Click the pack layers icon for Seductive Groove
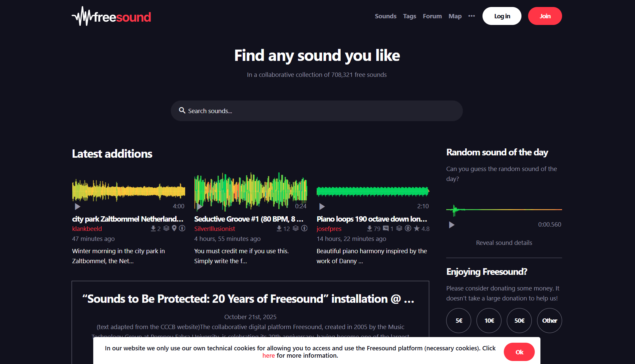 coord(296,228)
